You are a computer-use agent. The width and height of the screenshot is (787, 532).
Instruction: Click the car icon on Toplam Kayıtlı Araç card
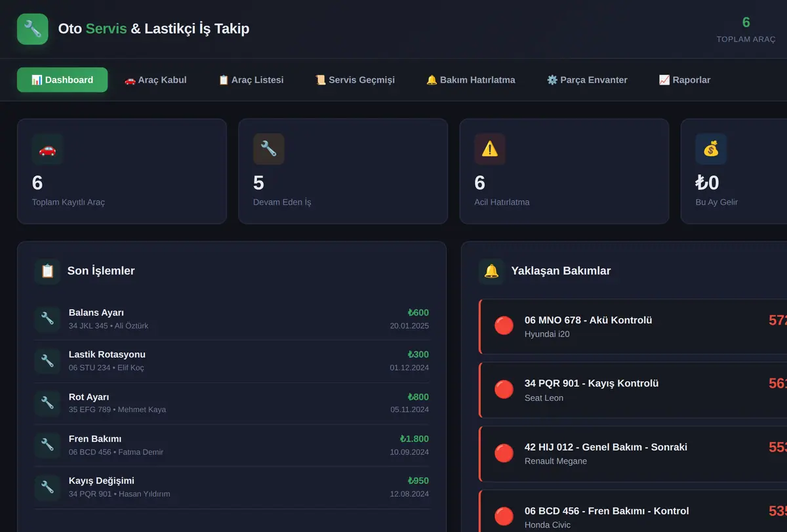click(x=47, y=149)
